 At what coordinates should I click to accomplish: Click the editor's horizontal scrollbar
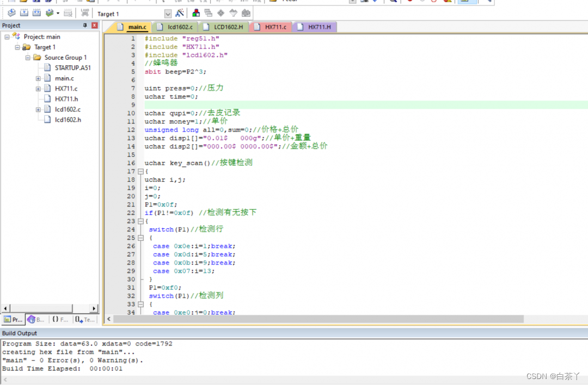pyautogui.click(x=318, y=319)
